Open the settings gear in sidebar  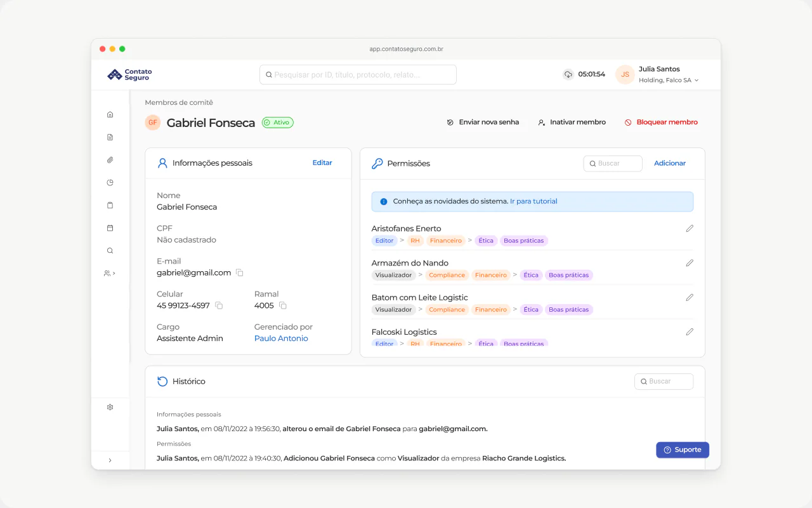110,407
